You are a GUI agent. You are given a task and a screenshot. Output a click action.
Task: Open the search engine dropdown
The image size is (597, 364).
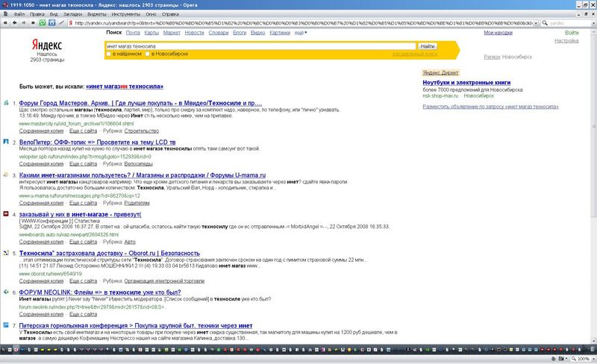(x=593, y=23)
